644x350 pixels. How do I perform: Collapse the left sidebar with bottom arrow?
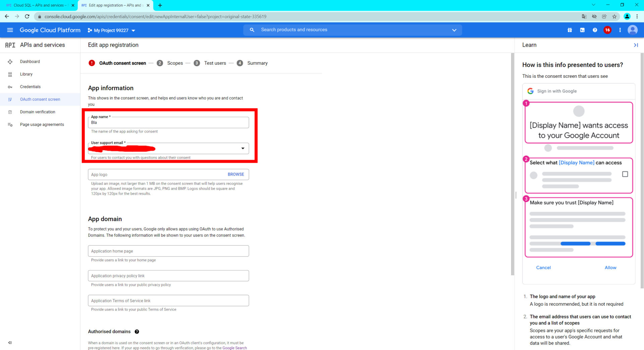[x=10, y=343]
